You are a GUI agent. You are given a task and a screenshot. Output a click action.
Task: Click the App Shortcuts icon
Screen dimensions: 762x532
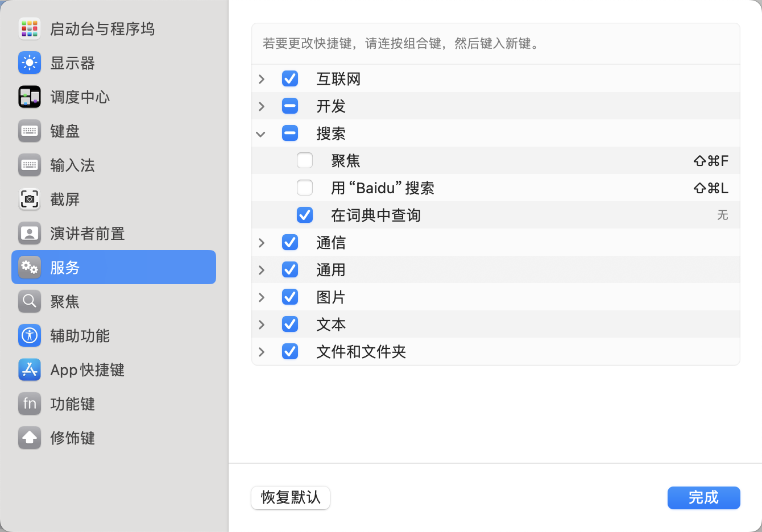point(30,369)
